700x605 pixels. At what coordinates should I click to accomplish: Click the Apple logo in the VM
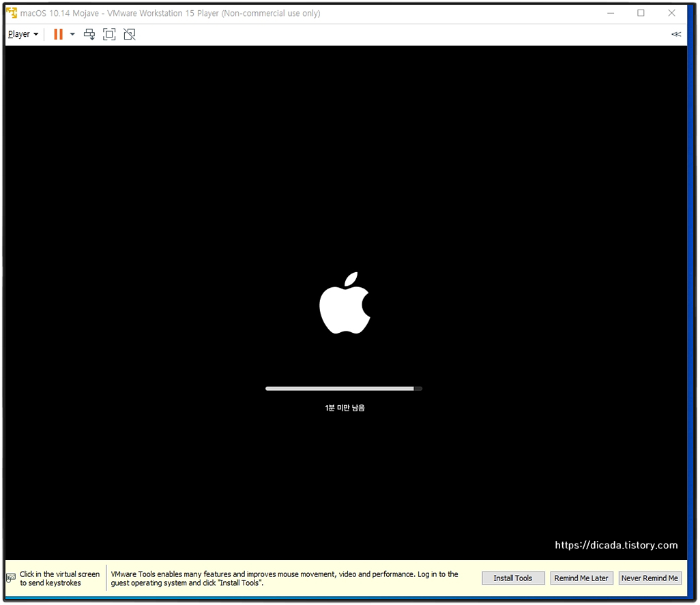tap(345, 303)
